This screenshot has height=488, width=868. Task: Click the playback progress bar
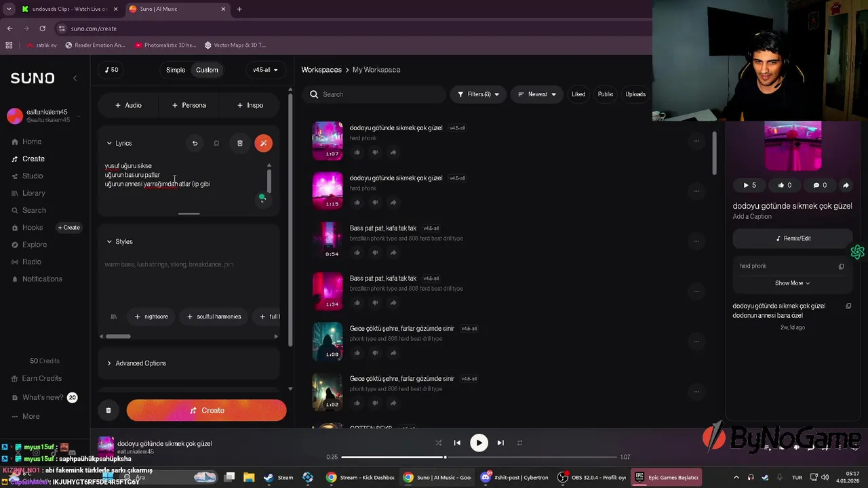(x=479, y=457)
